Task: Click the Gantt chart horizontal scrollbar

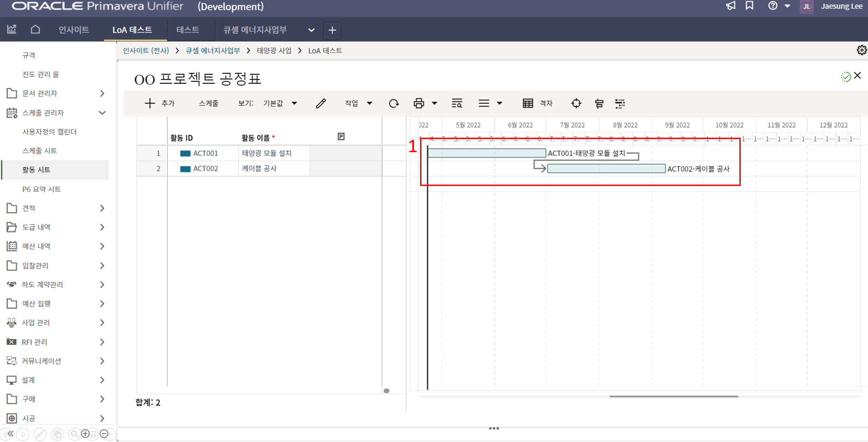Action: click(673, 396)
